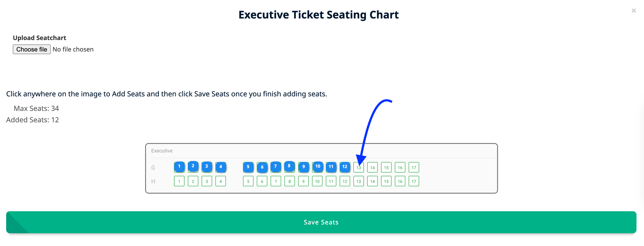
Task: Select seat 1 in row H
Action: coord(179,181)
